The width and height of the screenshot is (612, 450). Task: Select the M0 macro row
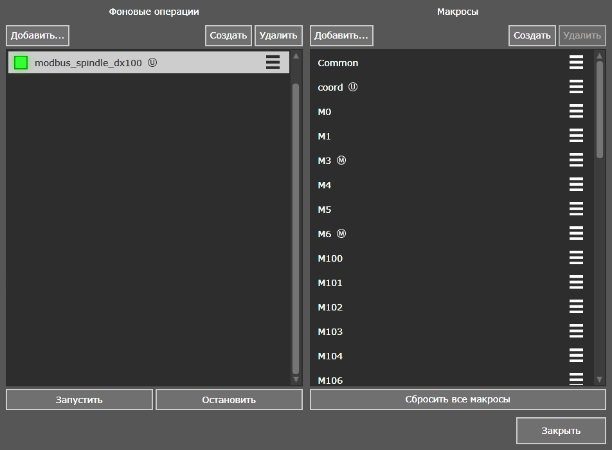coord(452,112)
